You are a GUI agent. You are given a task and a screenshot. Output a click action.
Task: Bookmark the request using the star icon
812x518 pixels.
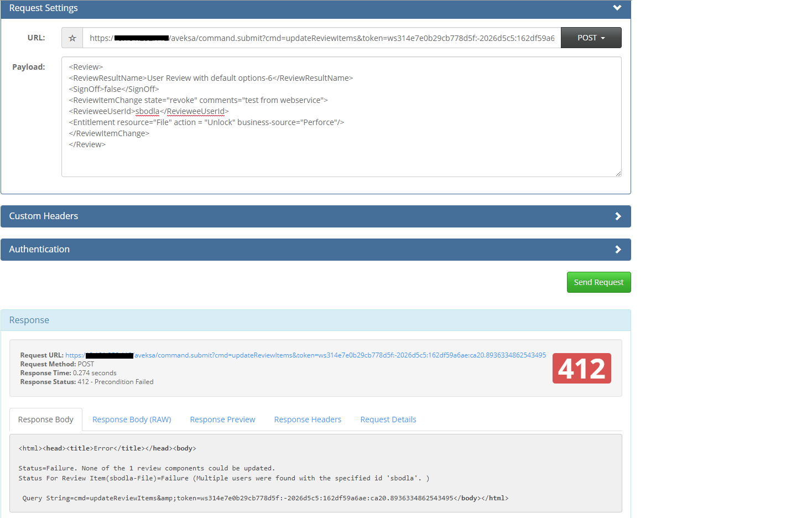(x=72, y=38)
